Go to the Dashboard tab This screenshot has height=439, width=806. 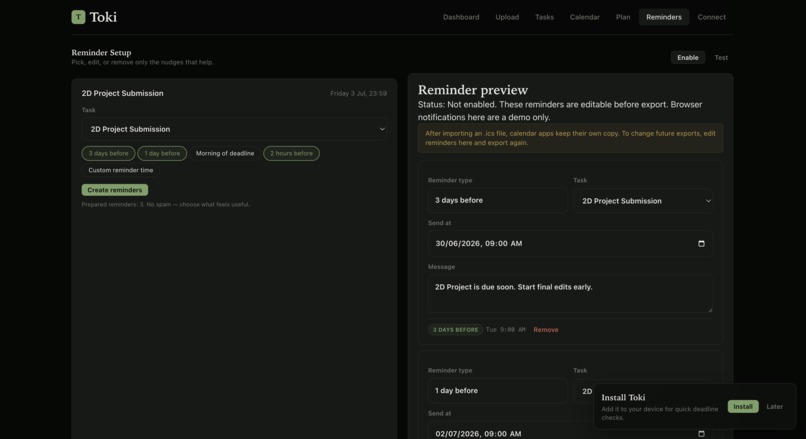(x=461, y=17)
